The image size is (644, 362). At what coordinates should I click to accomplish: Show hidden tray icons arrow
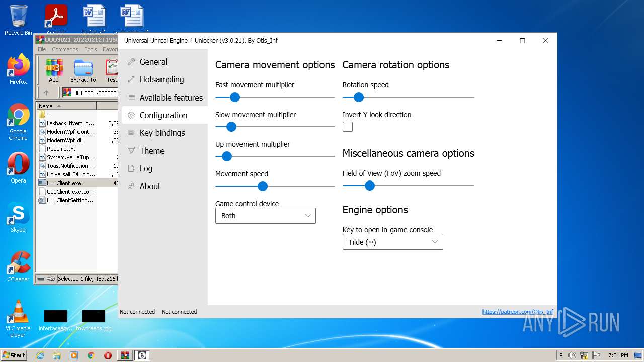coord(561,355)
